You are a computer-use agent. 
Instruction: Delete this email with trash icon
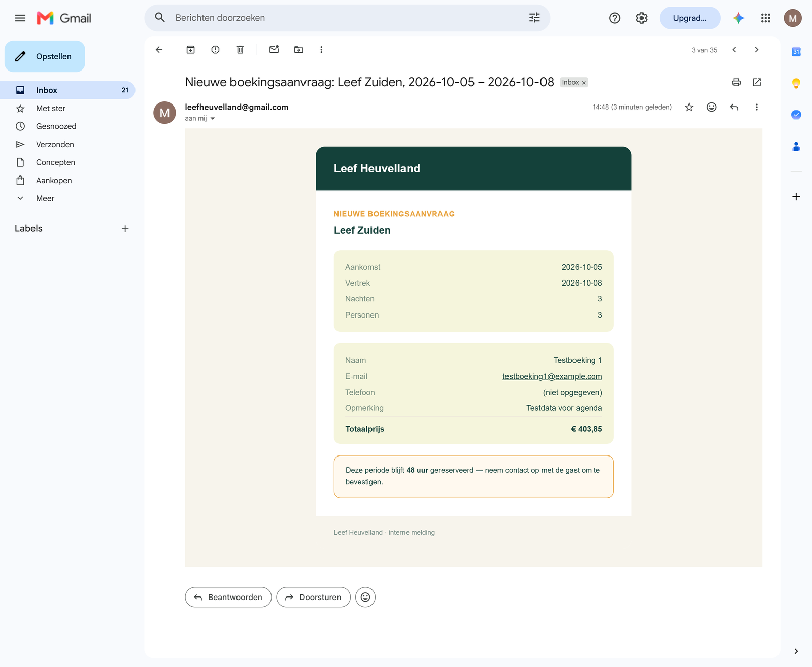[241, 50]
